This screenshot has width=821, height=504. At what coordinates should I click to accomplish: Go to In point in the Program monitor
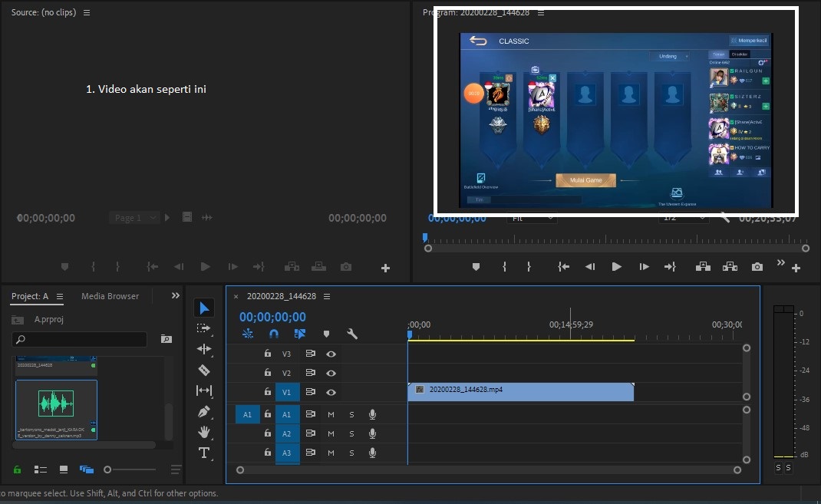[x=563, y=267]
